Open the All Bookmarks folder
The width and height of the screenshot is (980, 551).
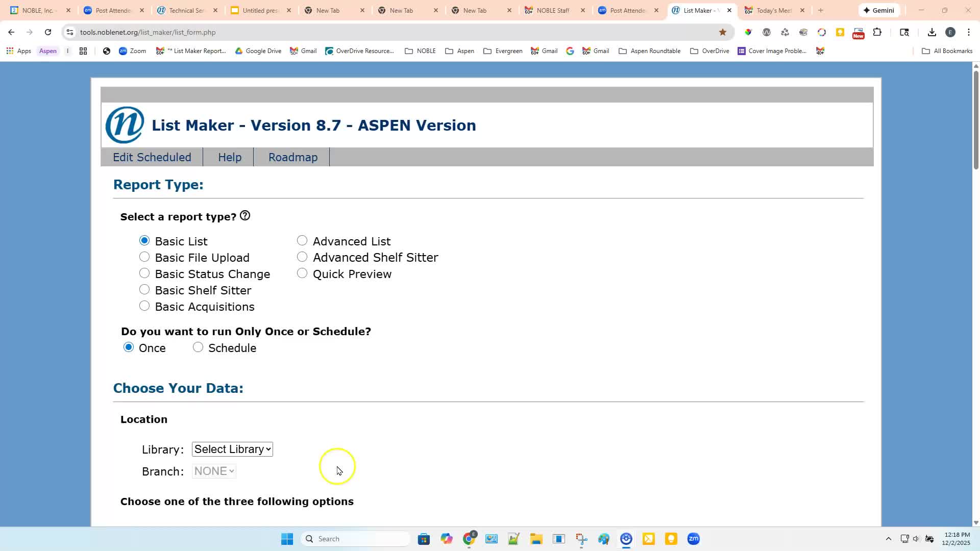[x=947, y=51]
